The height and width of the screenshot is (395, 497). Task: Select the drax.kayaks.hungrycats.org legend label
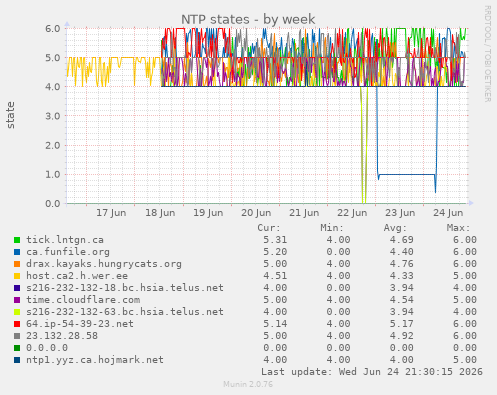[x=104, y=264]
